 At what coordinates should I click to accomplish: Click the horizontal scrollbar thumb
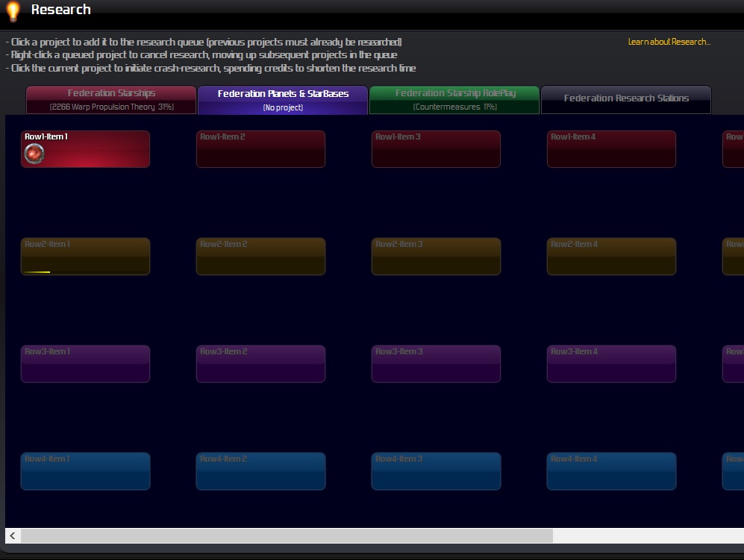[287, 536]
